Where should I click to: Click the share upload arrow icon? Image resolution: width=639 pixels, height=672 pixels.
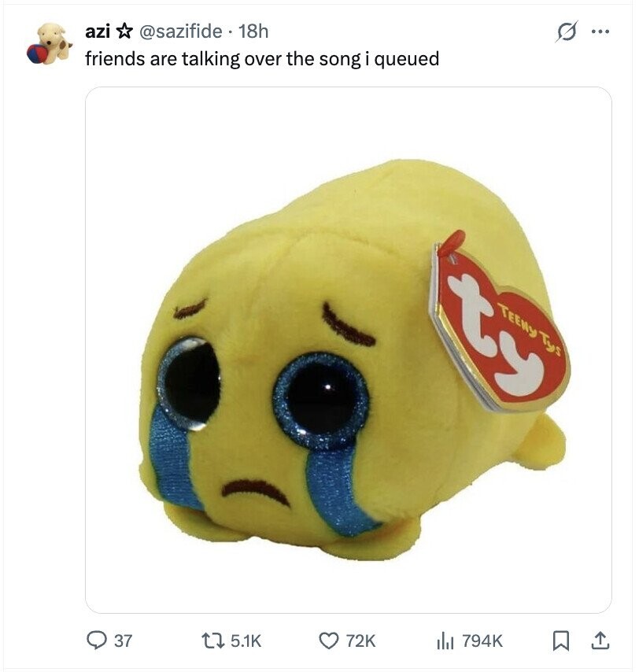click(x=600, y=641)
